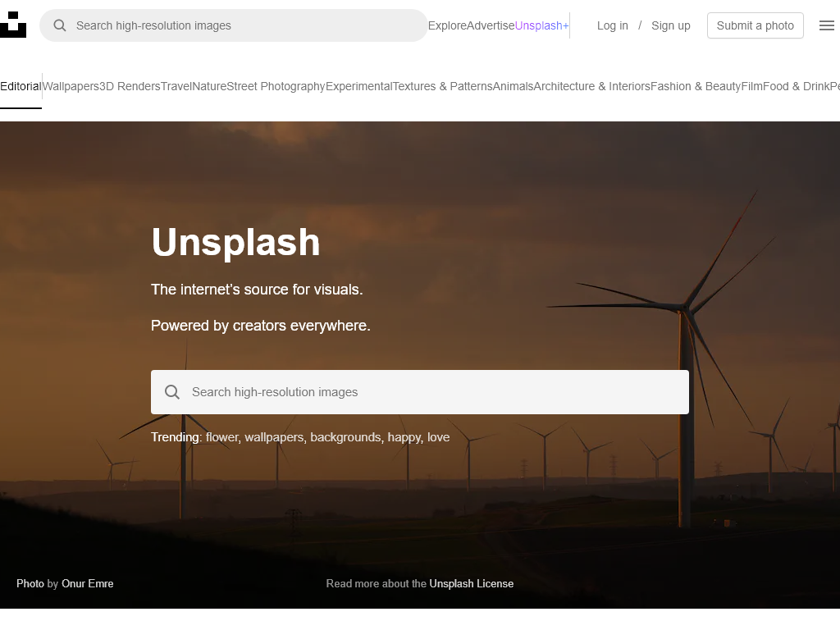Open Onur Emre photographer link
The image size is (840, 630).
pos(87,583)
